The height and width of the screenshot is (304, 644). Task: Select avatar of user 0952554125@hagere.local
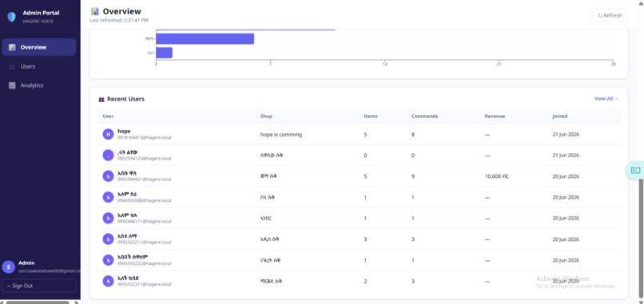tap(108, 155)
